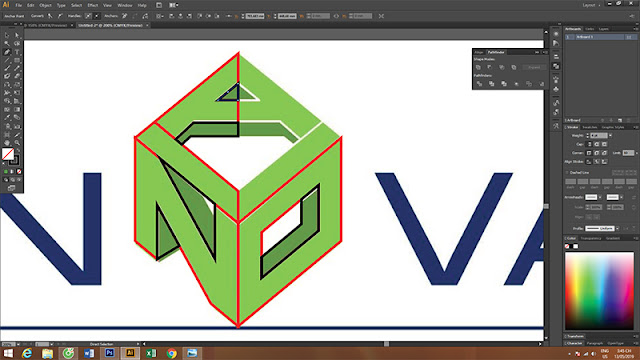640x360 pixels.
Task: Select the Magic Wand tool
Action: (7, 44)
